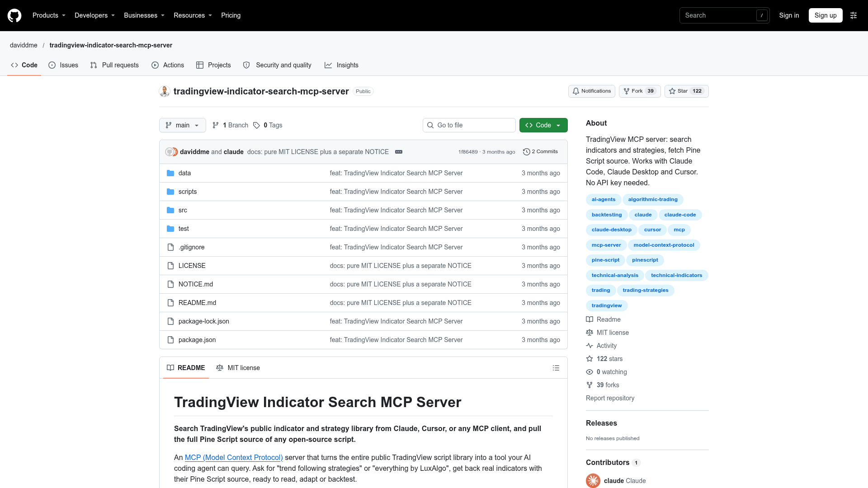This screenshot has height=488, width=868.
Task: Open the daviddme owner link in breadcrumb
Action: pos(24,45)
